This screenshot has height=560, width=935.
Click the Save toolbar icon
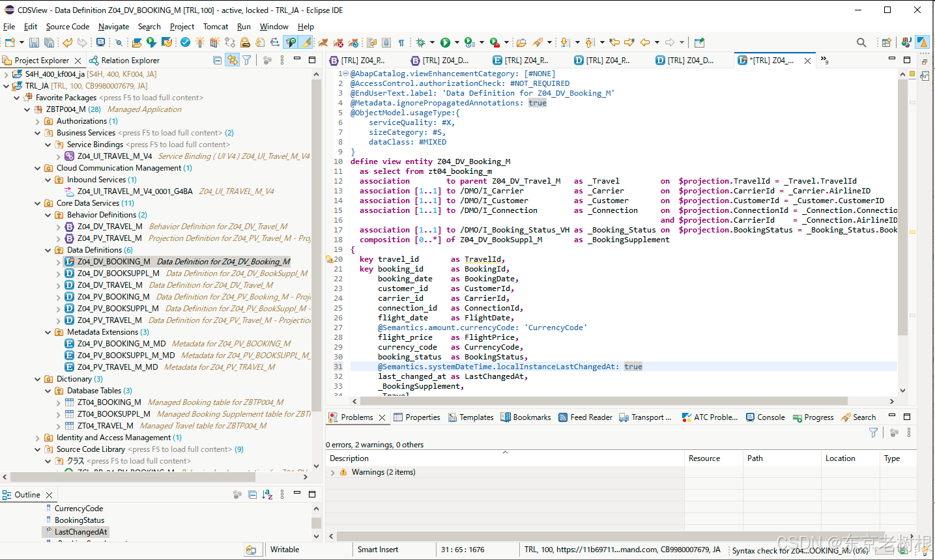tap(34, 43)
